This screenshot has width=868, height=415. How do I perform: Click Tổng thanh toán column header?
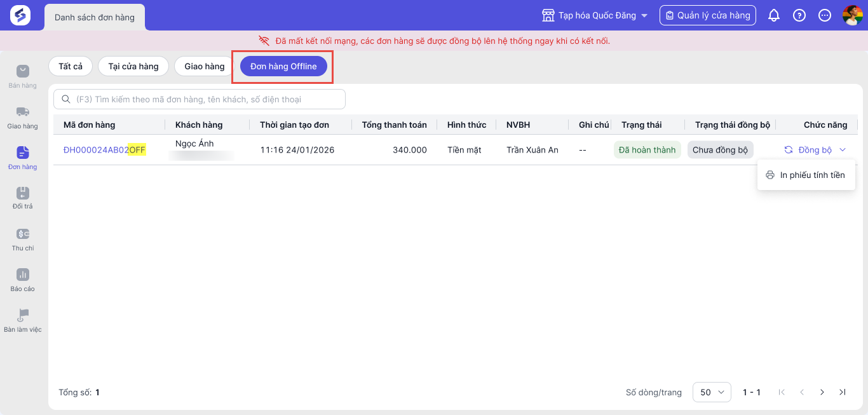point(395,125)
